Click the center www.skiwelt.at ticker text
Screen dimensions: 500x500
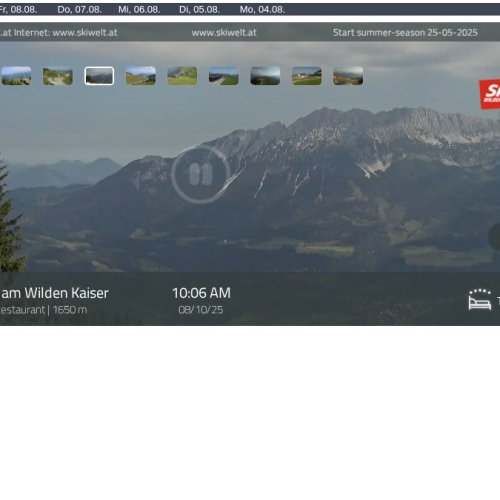pos(224,33)
